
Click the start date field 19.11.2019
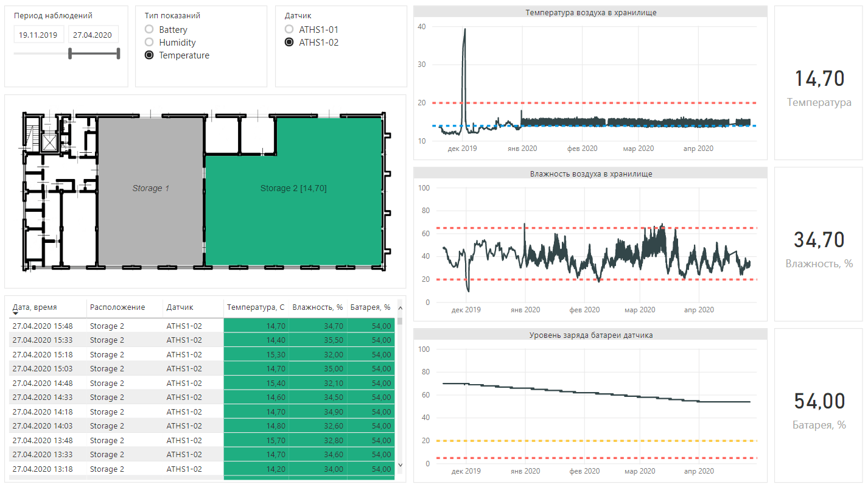(38, 35)
